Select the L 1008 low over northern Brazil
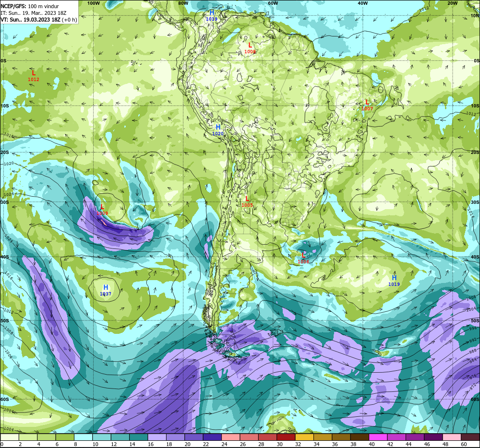 pyautogui.click(x=250, y=48)
